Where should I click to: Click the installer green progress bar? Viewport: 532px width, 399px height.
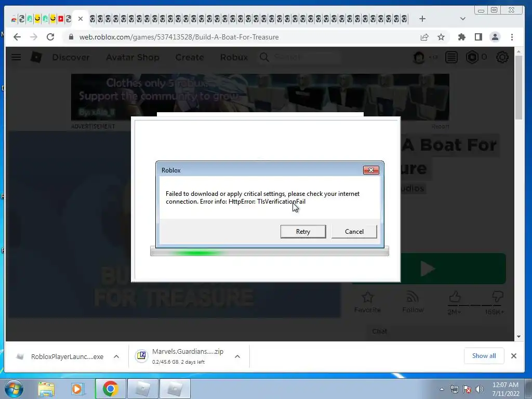270,251
